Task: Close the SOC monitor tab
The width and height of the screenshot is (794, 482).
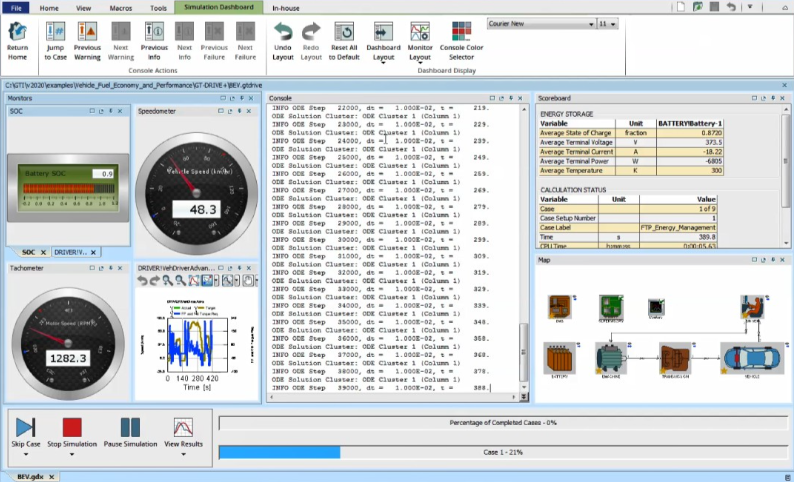Action: coord(43,252)
